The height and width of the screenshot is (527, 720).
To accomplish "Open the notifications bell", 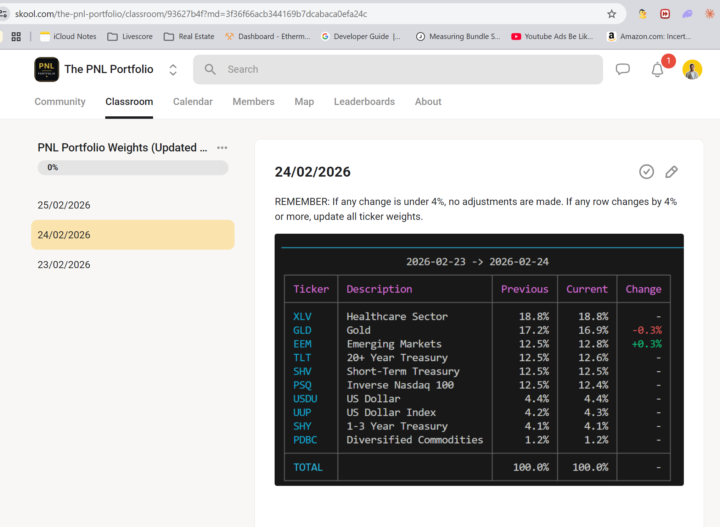I will [657, 70].
